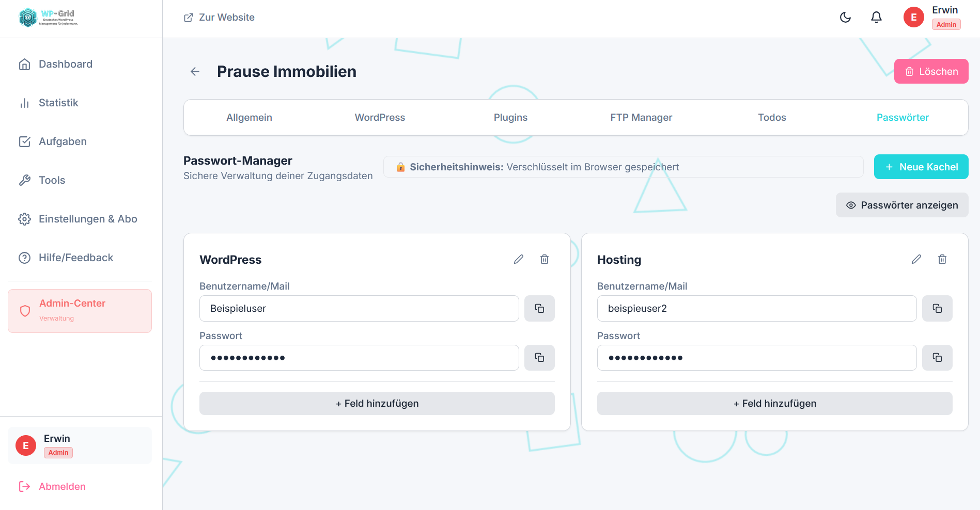Open Dashboard via home icon
Image resolution: width=980 pixels, height=510 pixels.
point(24,64)
